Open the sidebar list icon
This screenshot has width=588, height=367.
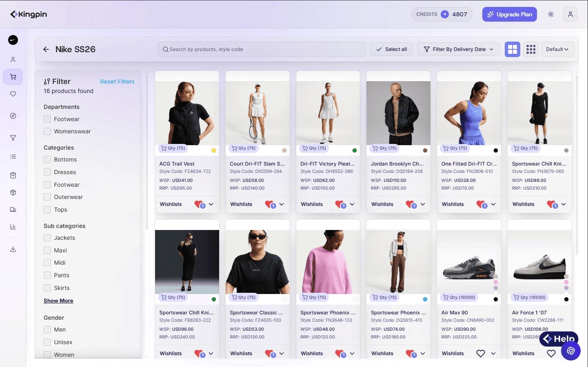(13, 157)
